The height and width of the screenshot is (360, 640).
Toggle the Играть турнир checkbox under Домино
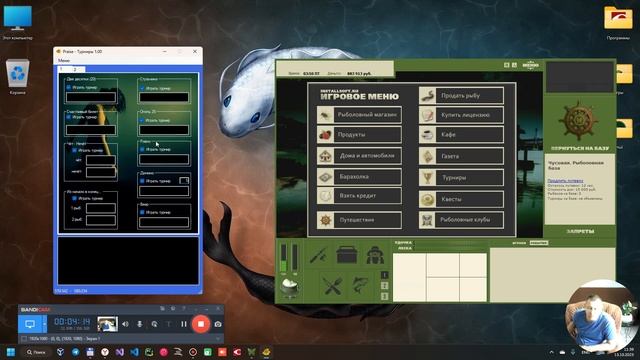142,181
